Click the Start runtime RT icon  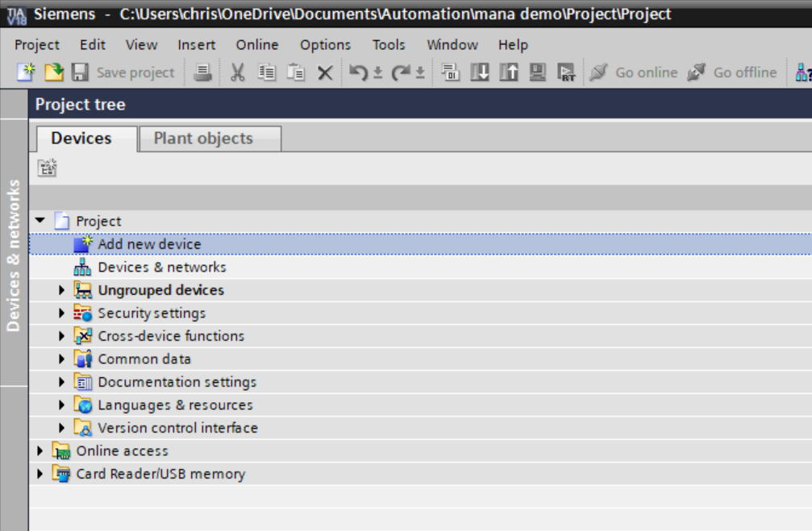coord(566,72)
